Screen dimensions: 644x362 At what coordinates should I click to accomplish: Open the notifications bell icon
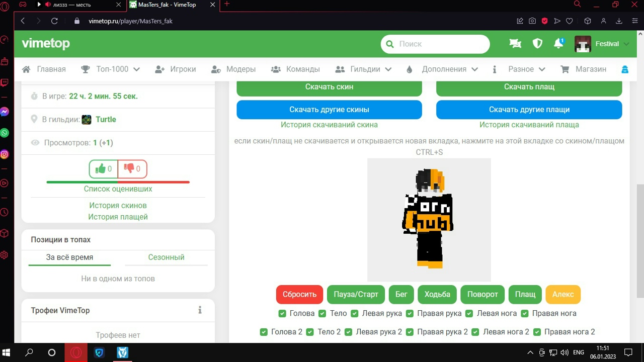pyautogui.click(x=558, y=44)
